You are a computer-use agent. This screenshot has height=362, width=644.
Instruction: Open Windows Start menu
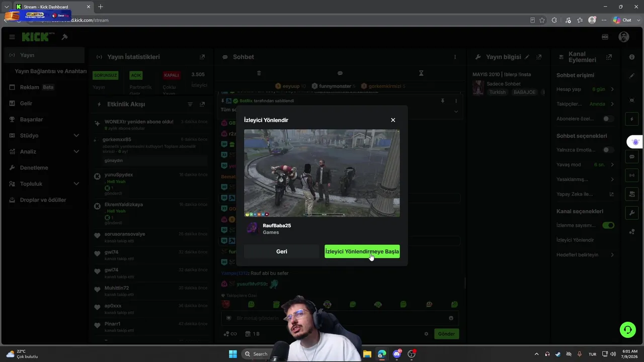pyautogui.click(x=233, y=354)
